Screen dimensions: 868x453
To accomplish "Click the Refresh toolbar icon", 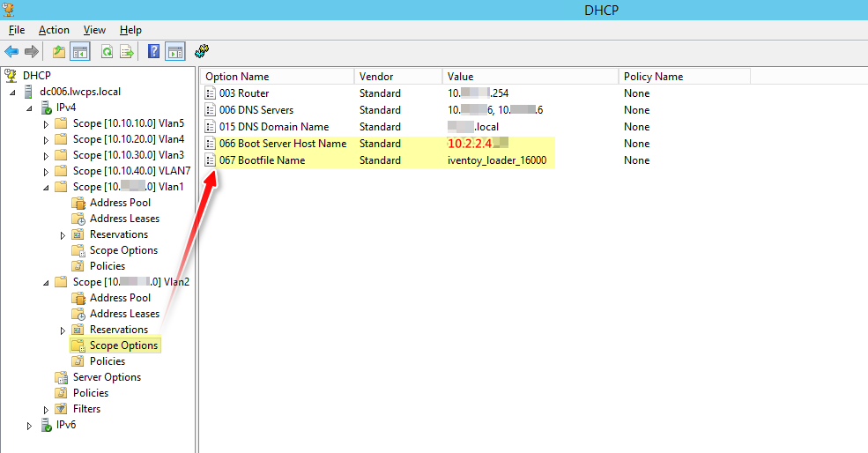I will point(107,52).
